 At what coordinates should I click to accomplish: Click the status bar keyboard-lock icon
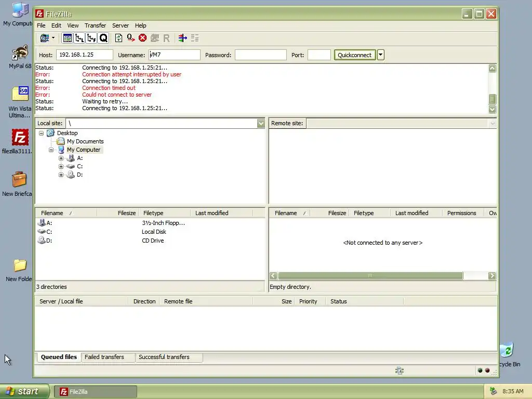click(400, 370)
